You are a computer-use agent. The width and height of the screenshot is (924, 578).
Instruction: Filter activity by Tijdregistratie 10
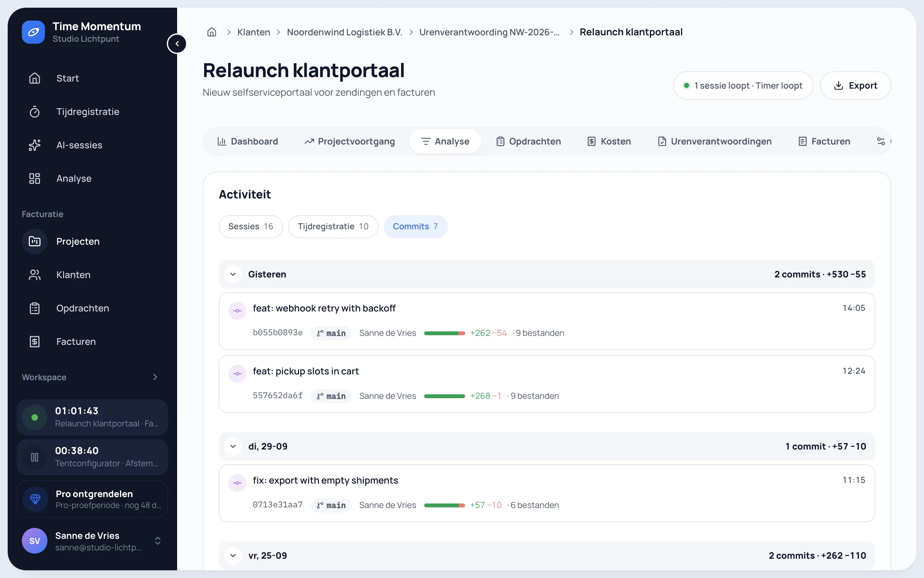333,227
